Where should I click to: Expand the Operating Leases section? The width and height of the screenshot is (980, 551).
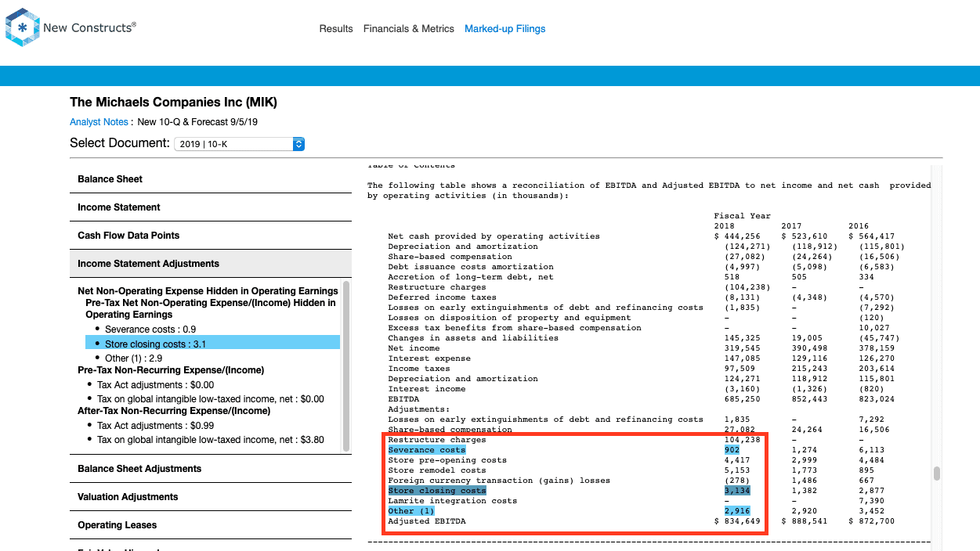pyautogui.click(x=210, y=525)
